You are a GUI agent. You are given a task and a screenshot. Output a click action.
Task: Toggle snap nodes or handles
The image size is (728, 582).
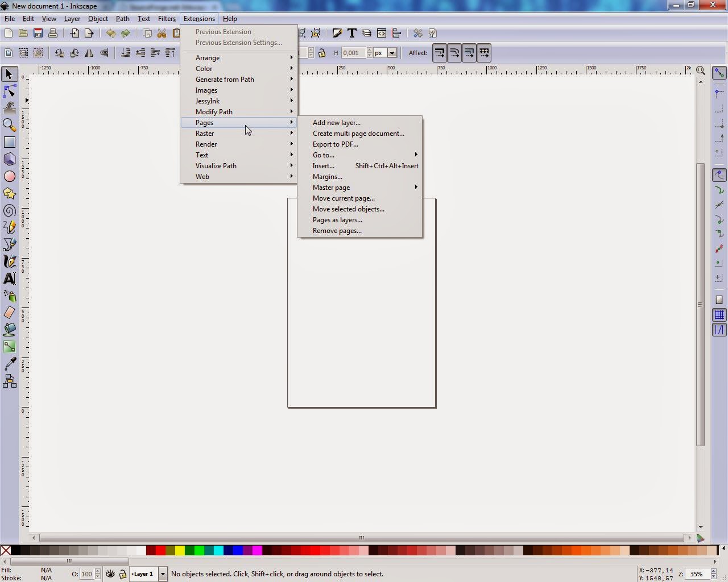pyautogui.click(x=719, y=175)
